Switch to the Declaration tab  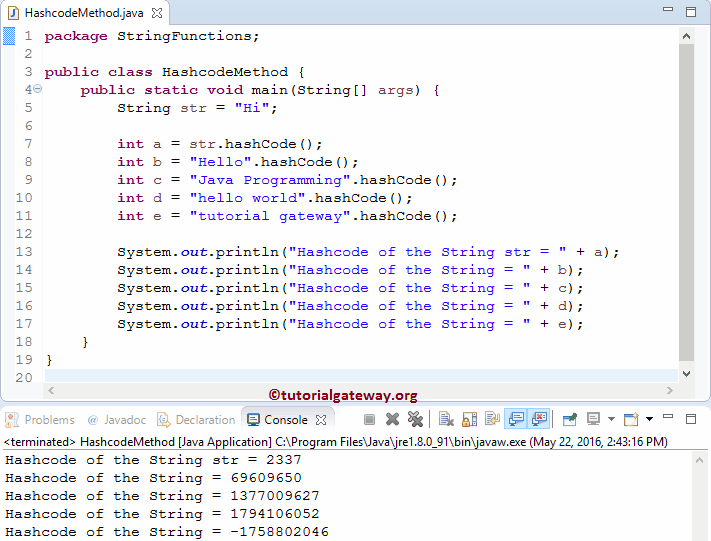(196, 420)
